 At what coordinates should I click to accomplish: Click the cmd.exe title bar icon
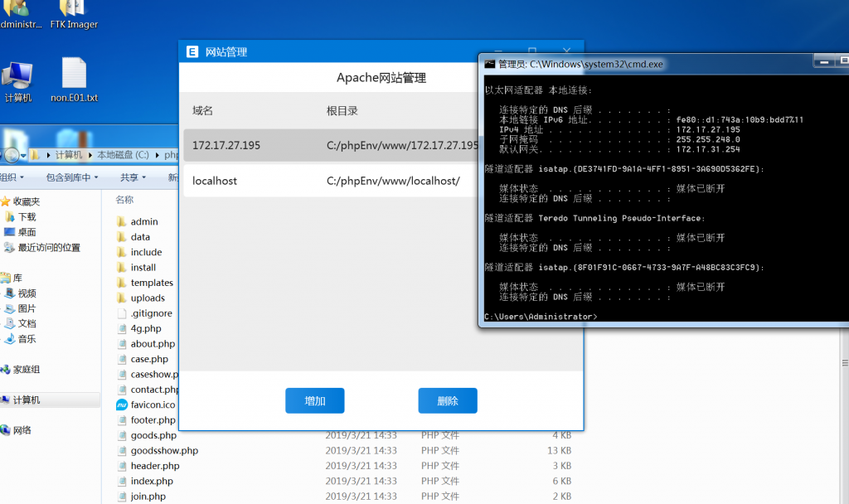(490, 64)
